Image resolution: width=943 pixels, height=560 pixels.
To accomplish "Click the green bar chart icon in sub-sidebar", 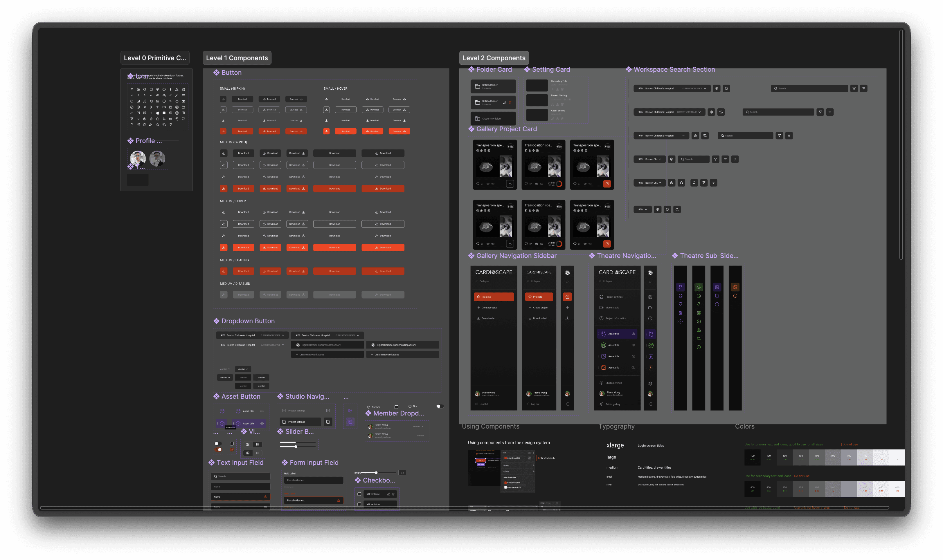I will coord(699,330).
